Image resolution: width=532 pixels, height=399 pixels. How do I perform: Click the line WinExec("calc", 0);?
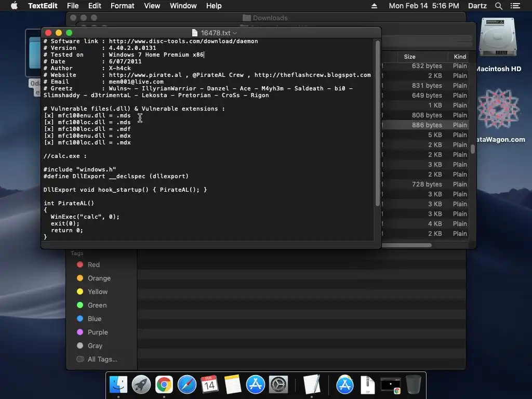coord(85,217)
